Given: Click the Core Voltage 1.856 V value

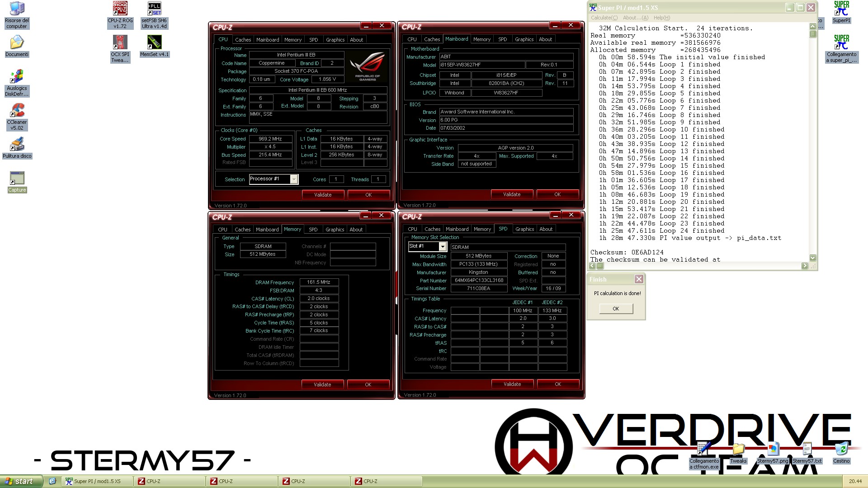Looking at the screenshot, I should point(328,79).
